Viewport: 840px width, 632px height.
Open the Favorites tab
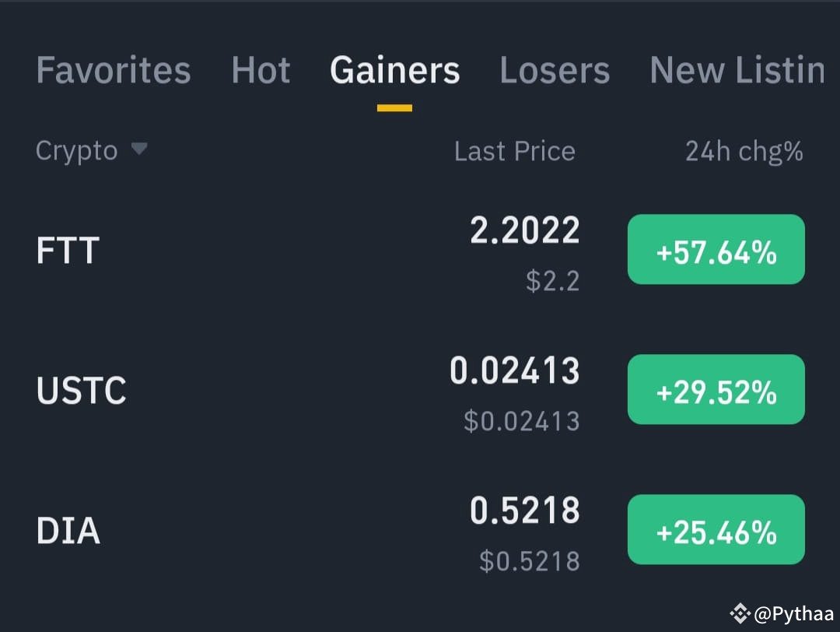point(113,70)
